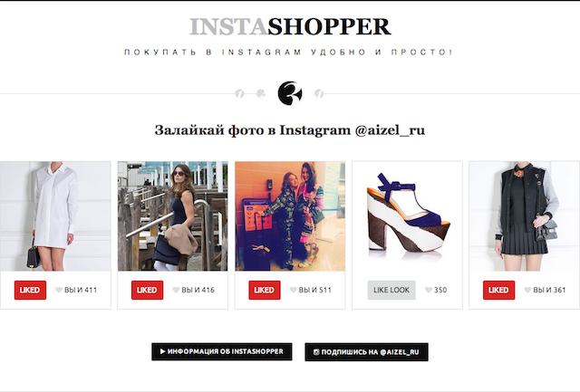Click heart icon next to ВЫ И 411
Image resolution: width=580 pixels, height=392 pixels.
59,290
